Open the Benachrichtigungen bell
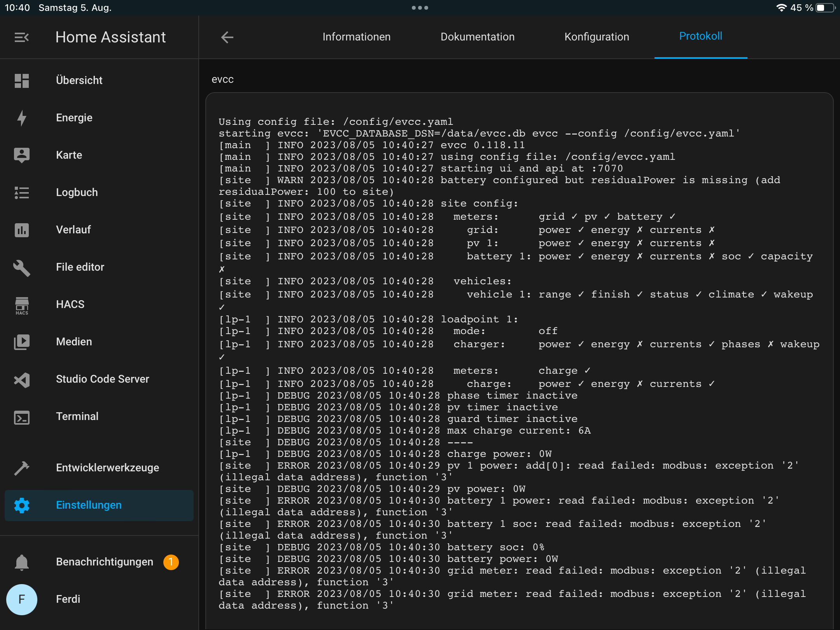Screen dimensions: 840x630 point(104,562)
